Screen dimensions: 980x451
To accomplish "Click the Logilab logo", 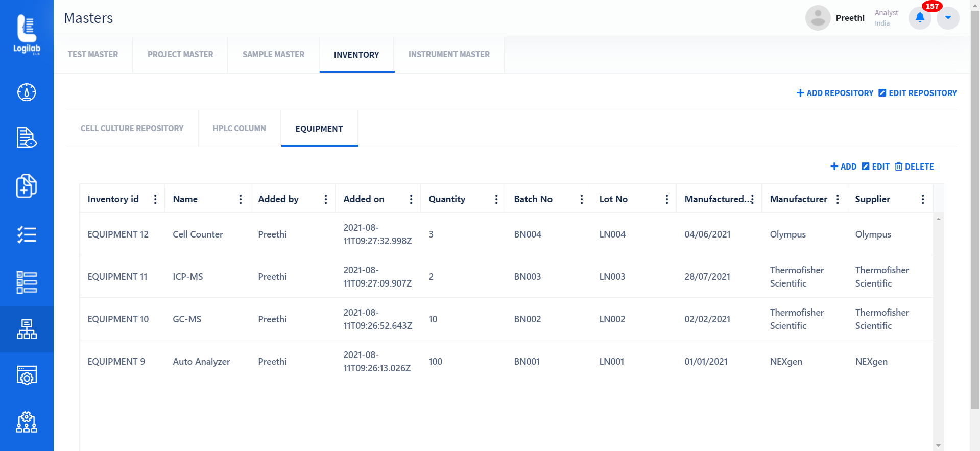I will tap(27, 34).
